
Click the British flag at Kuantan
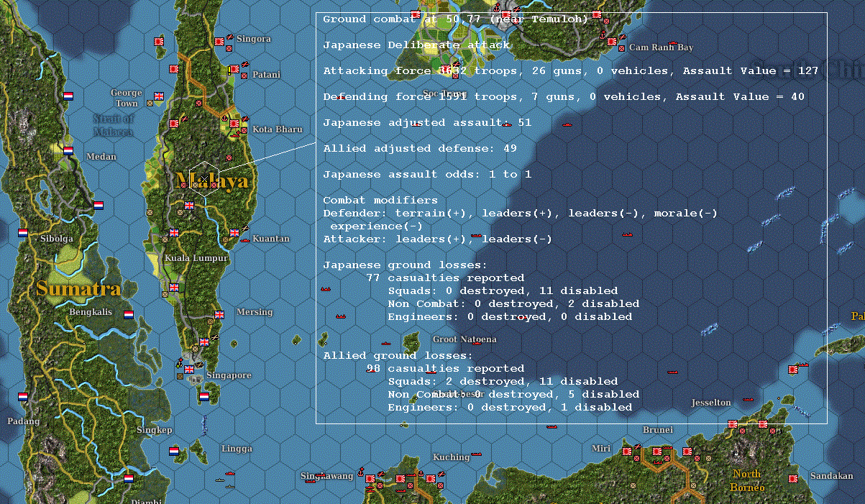234,233
